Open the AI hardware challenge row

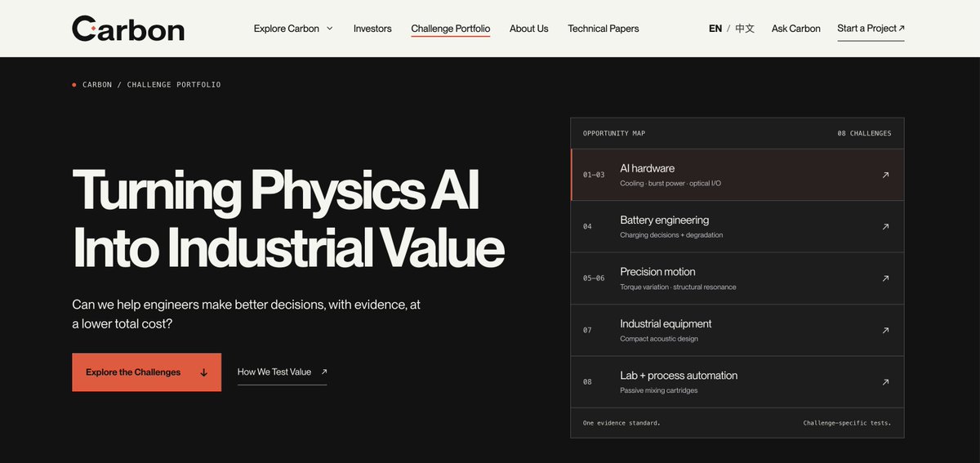coord(737,175)
